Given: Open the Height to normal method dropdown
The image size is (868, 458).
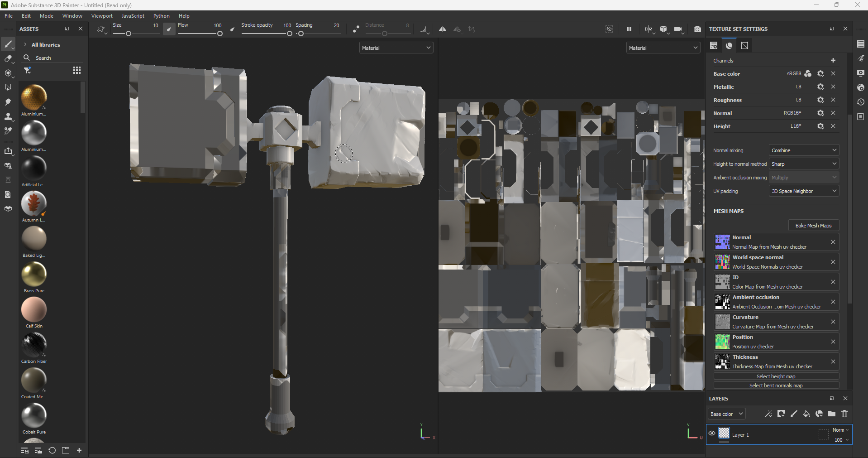Looking at the screenshot, I should 804,164.
